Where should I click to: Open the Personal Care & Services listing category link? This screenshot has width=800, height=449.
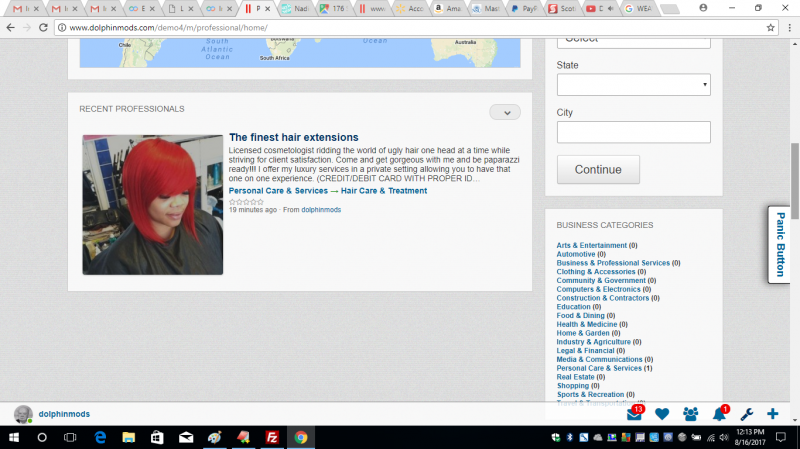(278, 191)
